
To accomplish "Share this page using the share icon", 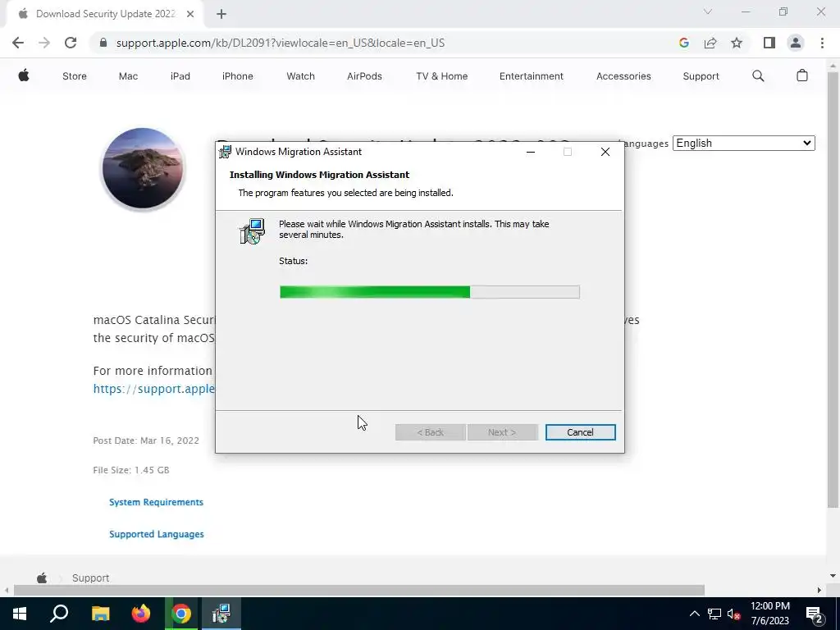I will (710, 43).
